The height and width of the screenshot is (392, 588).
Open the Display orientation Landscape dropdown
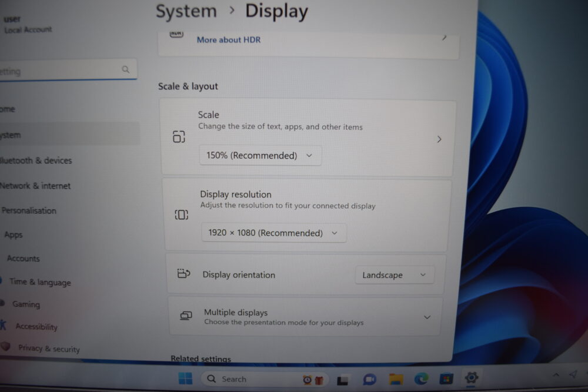click(x=395, y=275)
